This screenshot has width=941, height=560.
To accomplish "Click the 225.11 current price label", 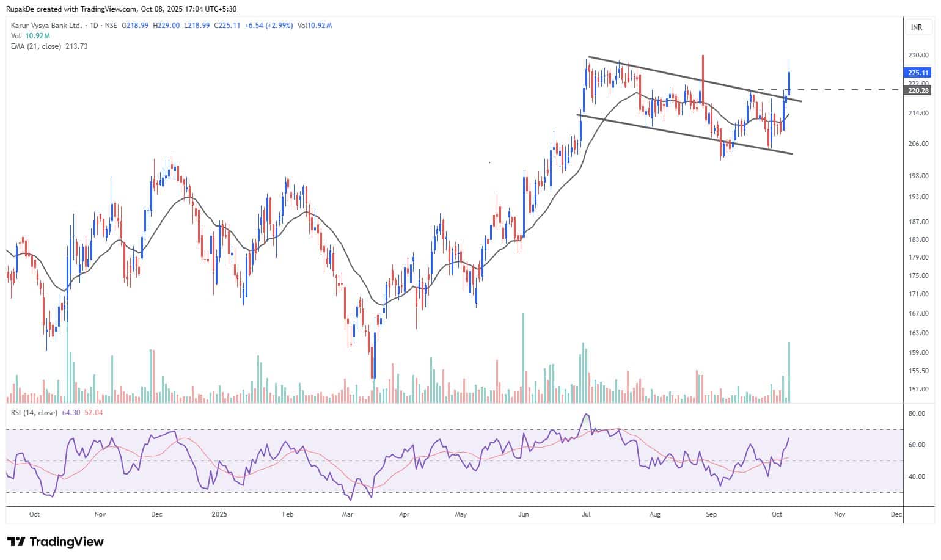I will [918, 72].
